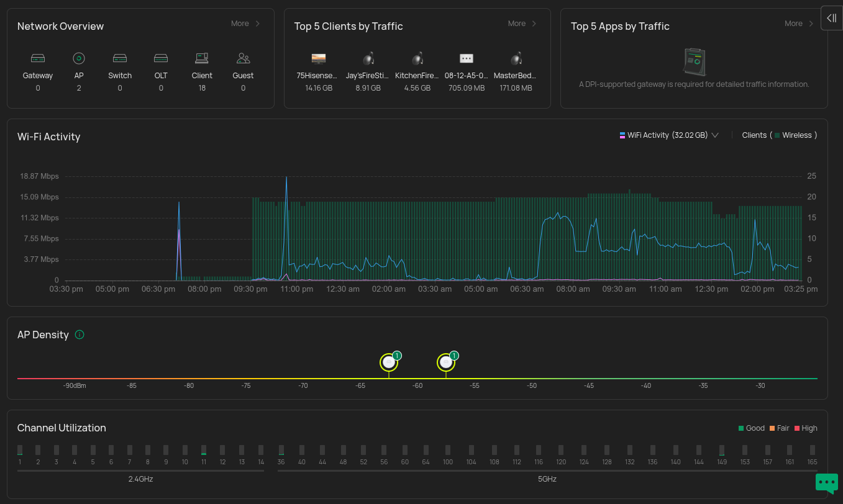Toggle the Good utilization legend
The height and width of the screenshot is (504, 843).
tap(751, 428)
